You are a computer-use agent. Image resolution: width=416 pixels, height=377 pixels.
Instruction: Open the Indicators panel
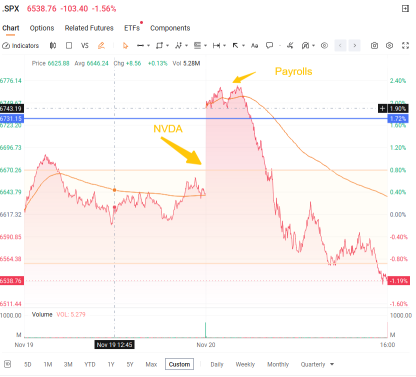21,46
